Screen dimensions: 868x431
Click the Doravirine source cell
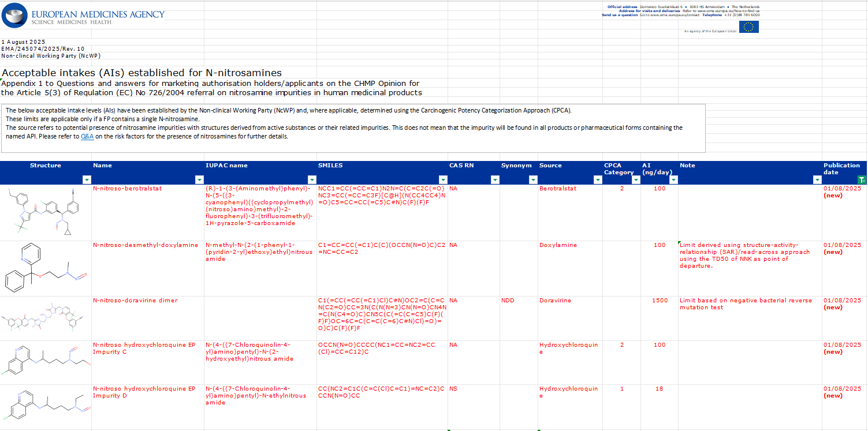click(x=570, y=318)
